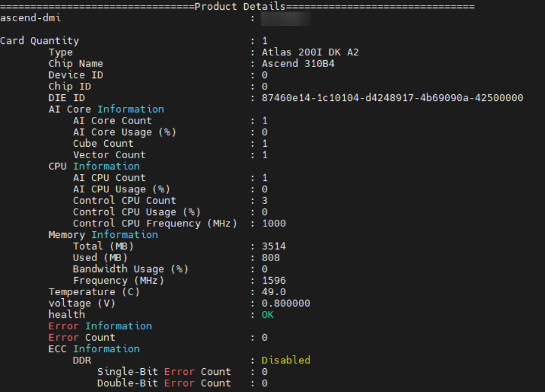The width and height of the screenshot is (545, 392).
Task: Select the green "OK" health status
Action: 268,315
